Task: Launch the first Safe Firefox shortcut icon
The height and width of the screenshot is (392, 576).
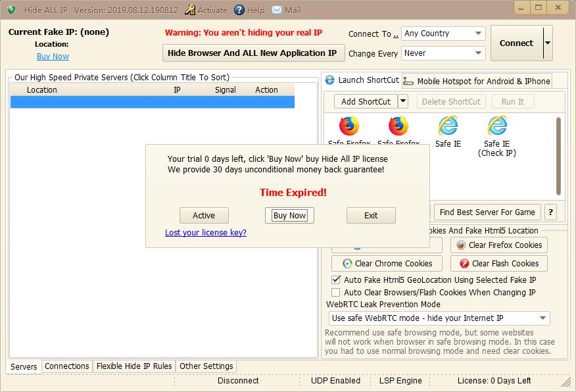Action: [x=349, y=126]
